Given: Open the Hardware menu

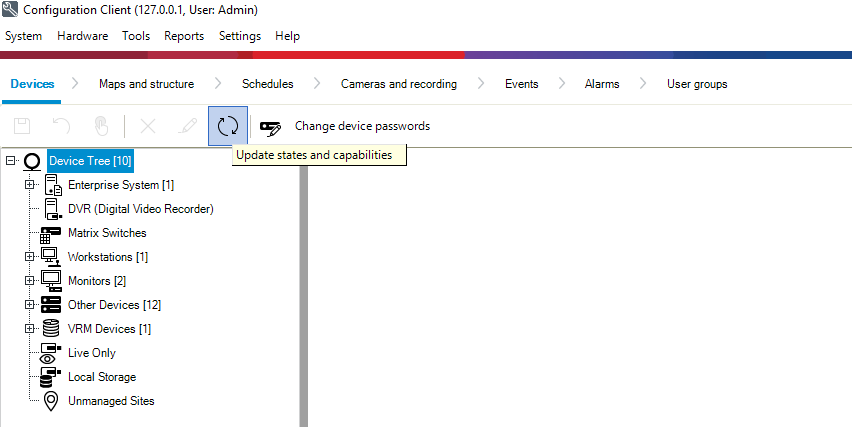Looking at the screenshot, I should tap(83, 36).
